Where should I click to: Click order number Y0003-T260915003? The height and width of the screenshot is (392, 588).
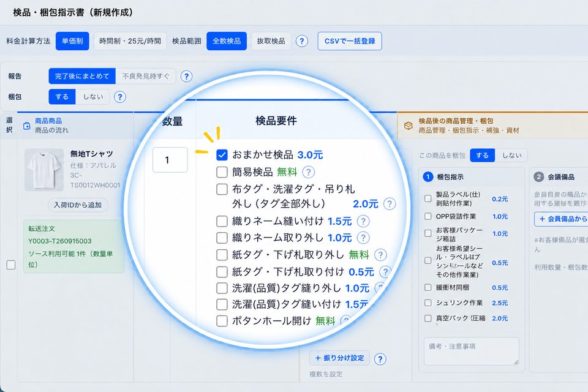click(60, 241)
